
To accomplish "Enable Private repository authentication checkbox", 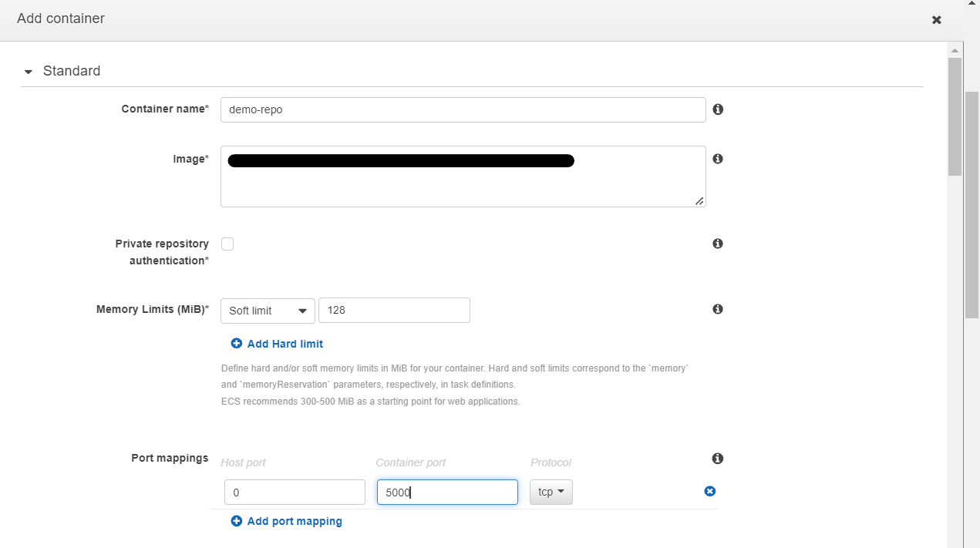I will click(x=227, y=244).
